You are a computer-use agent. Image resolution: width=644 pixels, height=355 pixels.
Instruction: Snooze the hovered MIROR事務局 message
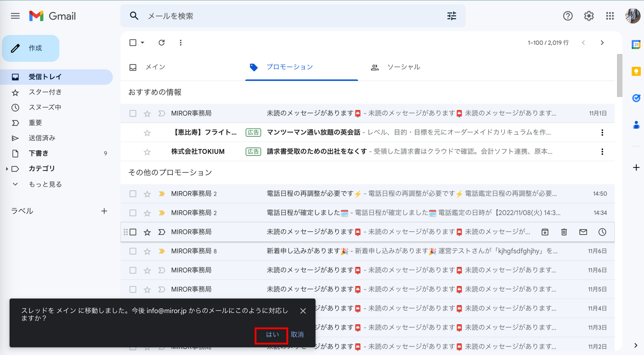click(x=602, y=232)
